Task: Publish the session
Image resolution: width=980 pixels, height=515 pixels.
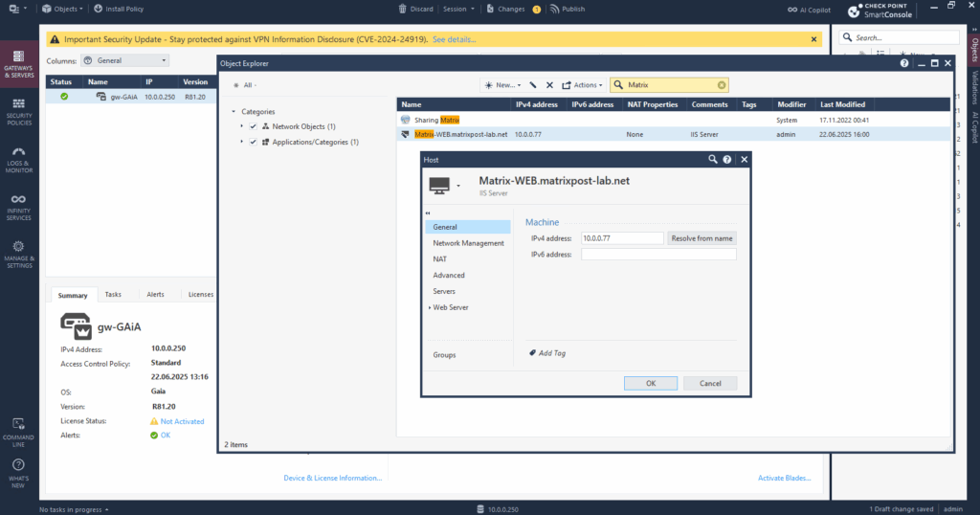Action: pos(568,9)
